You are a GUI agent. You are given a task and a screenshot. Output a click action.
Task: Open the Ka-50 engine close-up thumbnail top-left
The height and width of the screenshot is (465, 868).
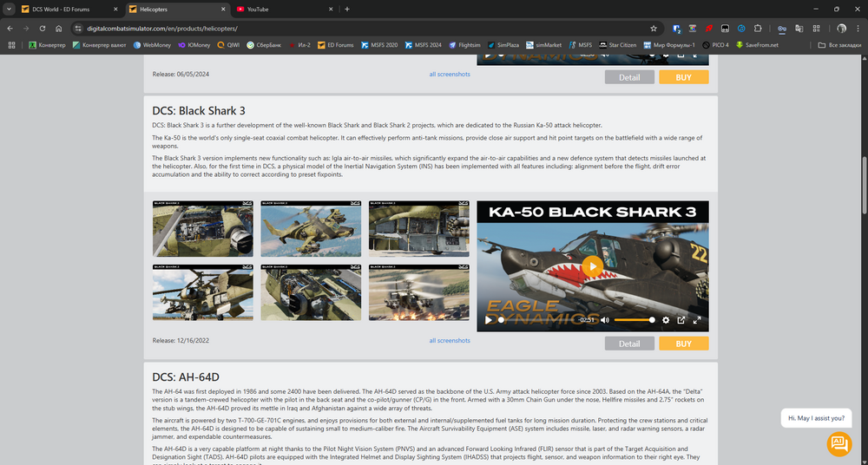[202, 229]
